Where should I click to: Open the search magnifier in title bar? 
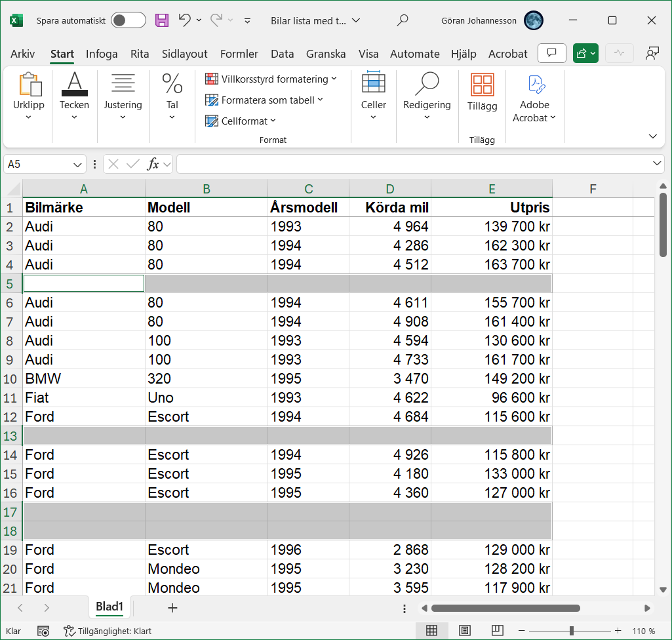(403, 20)
